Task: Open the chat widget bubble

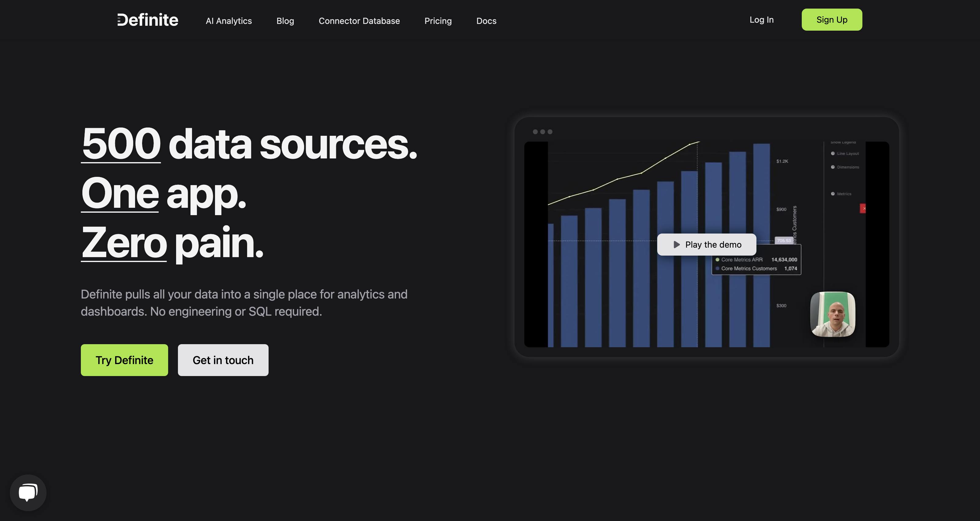Action: [28, 492]
